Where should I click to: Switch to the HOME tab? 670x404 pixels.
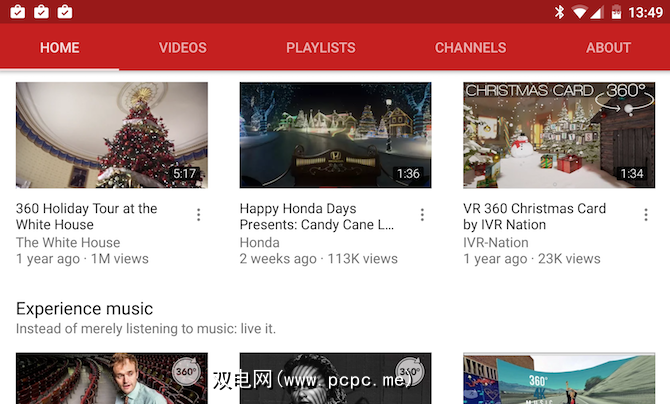coord(59,47)
